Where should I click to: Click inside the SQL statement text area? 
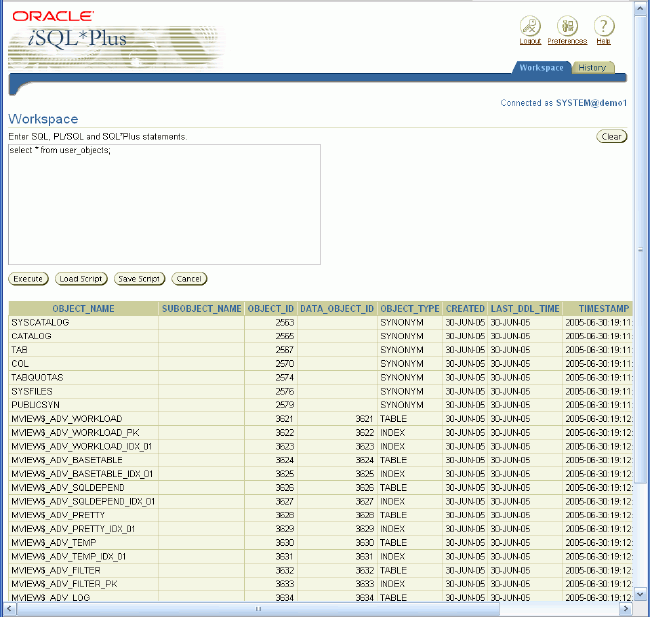pos(164,205)
